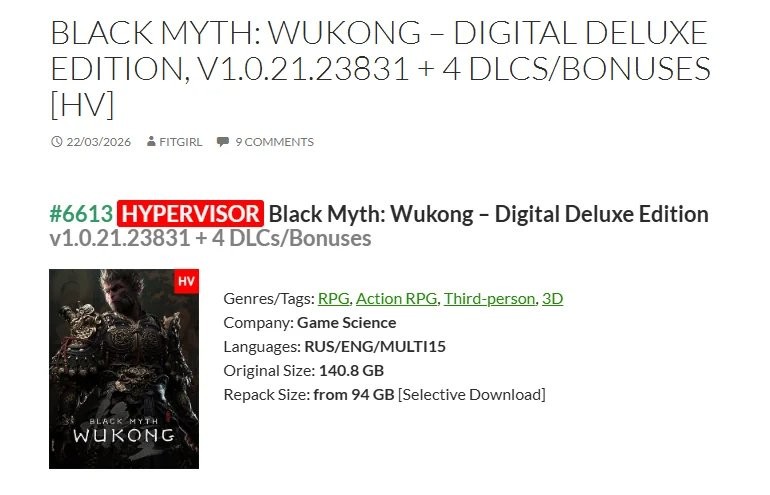
Task: Open the Third-person tag link
Action: pyautogui.click(x=490, y=299)
